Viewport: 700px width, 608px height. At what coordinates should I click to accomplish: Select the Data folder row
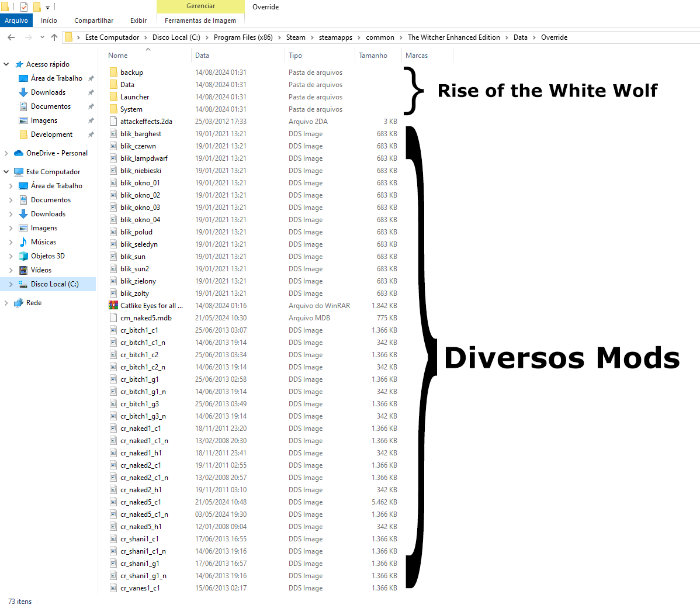[x=252, y=85]
